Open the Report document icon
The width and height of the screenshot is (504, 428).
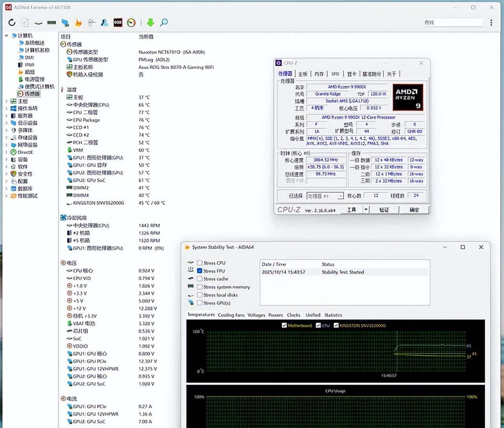point(25,23)
